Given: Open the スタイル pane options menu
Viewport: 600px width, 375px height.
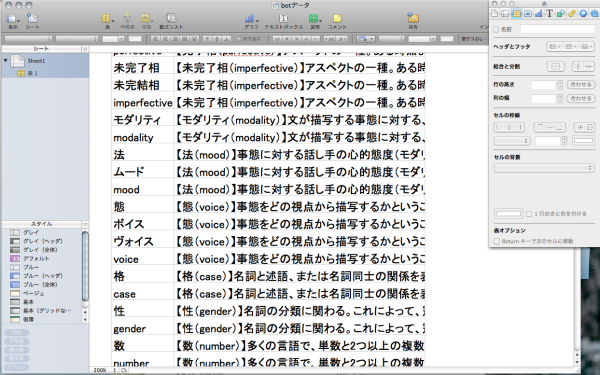Looking at the screenshot, I should pos(85,224).
